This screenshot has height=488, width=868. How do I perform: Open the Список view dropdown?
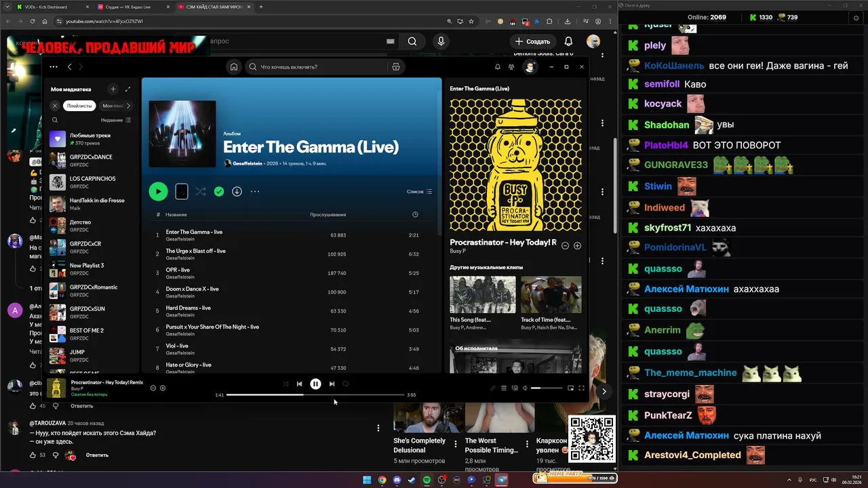click(x=419, y=192)
